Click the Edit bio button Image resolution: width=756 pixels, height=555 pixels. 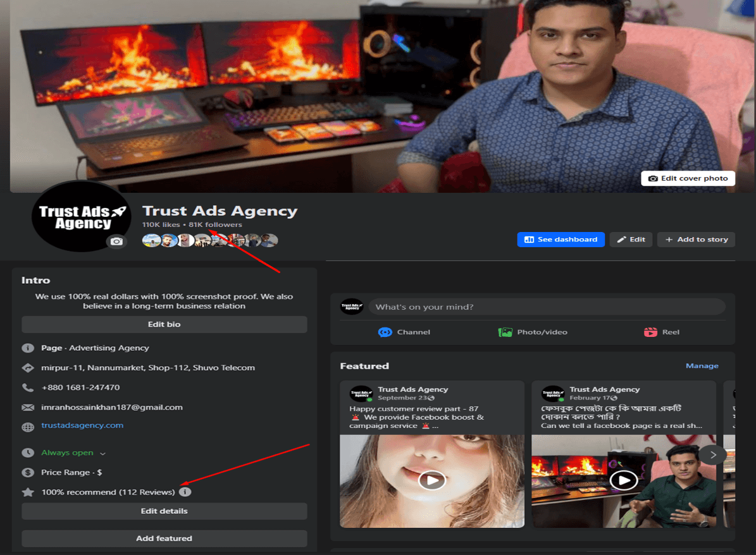tap(164, 324)
